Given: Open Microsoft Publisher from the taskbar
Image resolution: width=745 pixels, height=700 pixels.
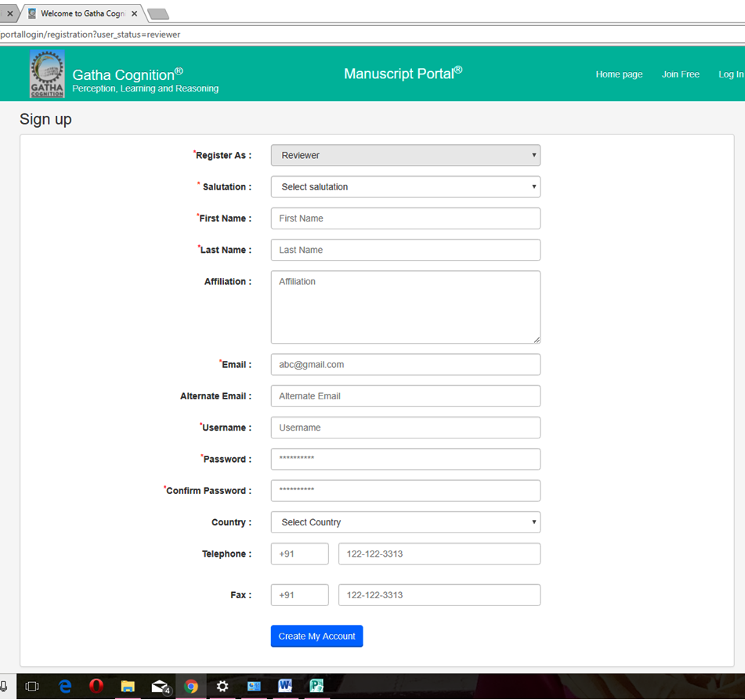Looking at the screenshot, I should [316, 687].
